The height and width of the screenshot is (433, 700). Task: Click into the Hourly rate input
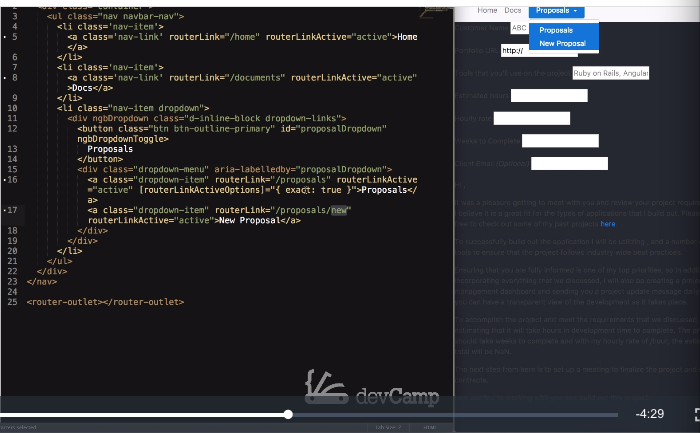point(531,118)
